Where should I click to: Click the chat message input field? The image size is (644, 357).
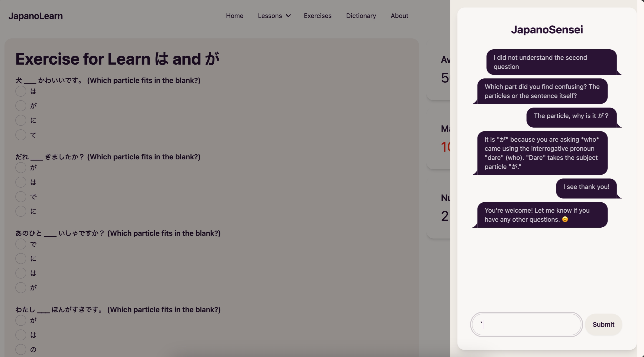click(526, 324)
